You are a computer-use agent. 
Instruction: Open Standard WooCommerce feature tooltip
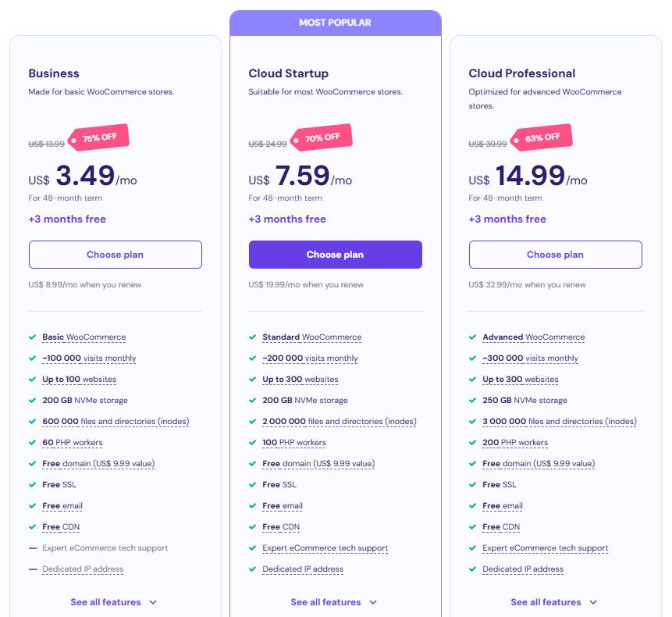pos(311,337)
